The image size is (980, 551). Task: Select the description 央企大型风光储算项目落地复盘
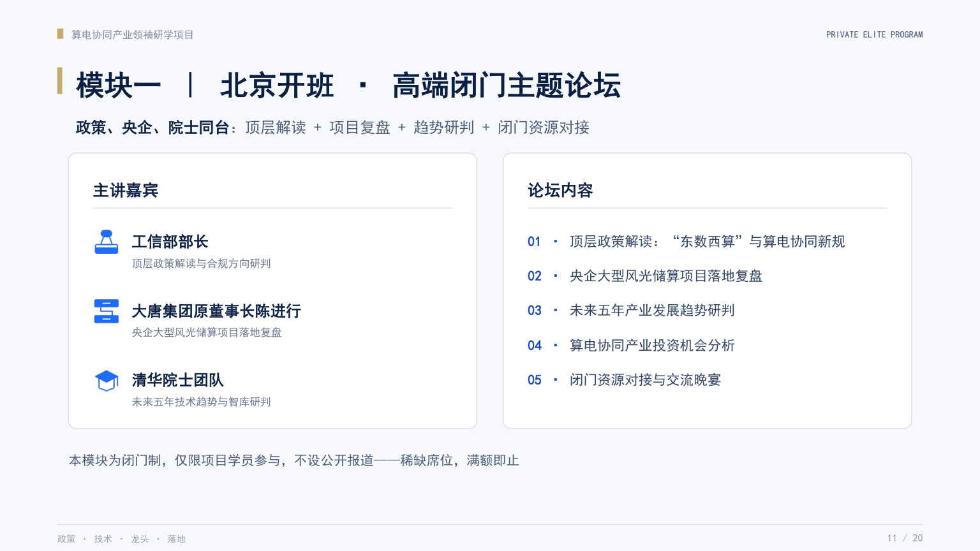click(207, 332)
